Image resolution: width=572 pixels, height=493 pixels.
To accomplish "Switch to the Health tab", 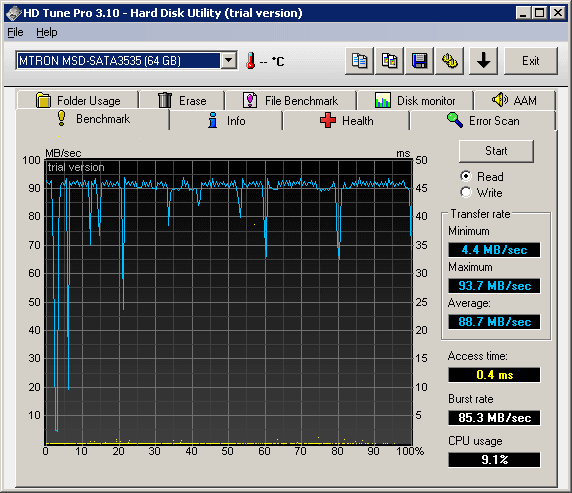I will click(346, 120).
